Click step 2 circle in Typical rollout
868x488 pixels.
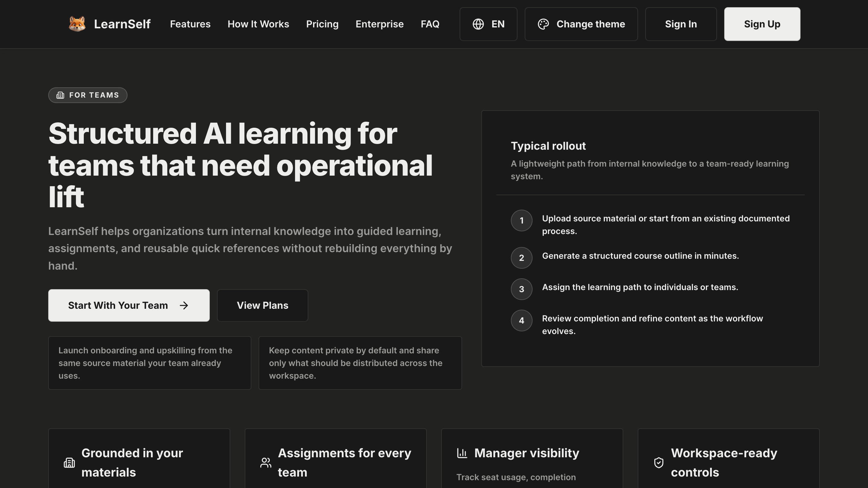(x=522, y=258)
